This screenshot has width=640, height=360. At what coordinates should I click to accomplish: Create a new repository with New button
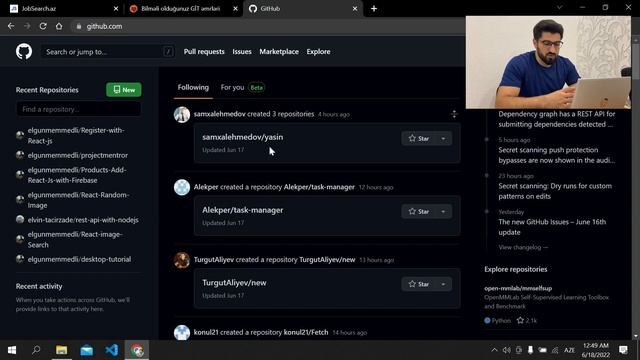(124, 90)
